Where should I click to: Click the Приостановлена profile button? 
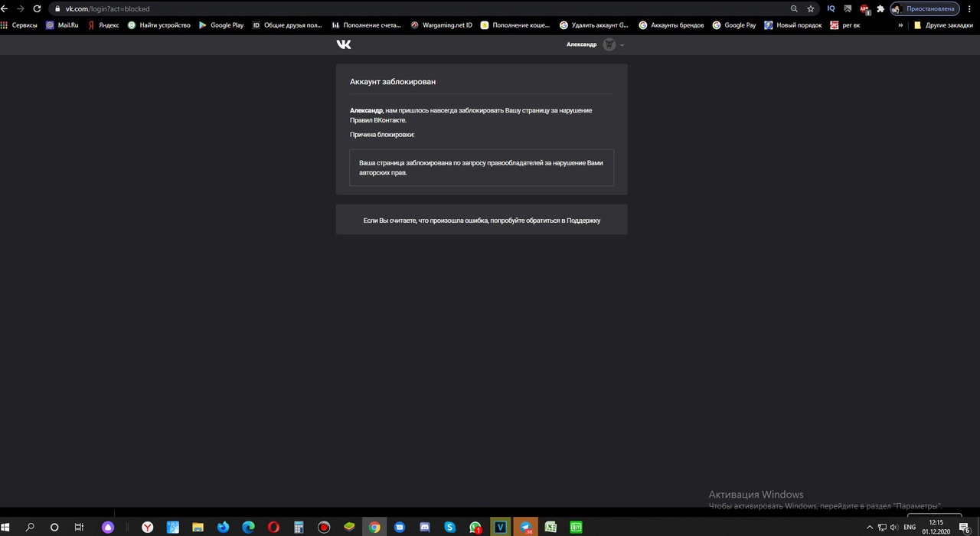[x=923, y=8]
